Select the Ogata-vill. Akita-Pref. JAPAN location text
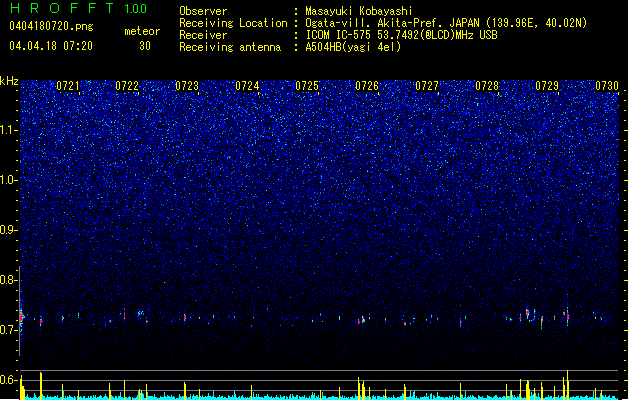The width and height of the screenshot is (629, 400). [x=446, y=23]
